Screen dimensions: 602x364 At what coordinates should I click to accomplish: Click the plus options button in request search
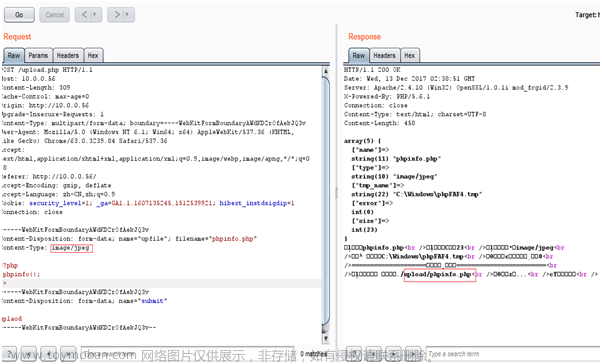tap(48, 354)
